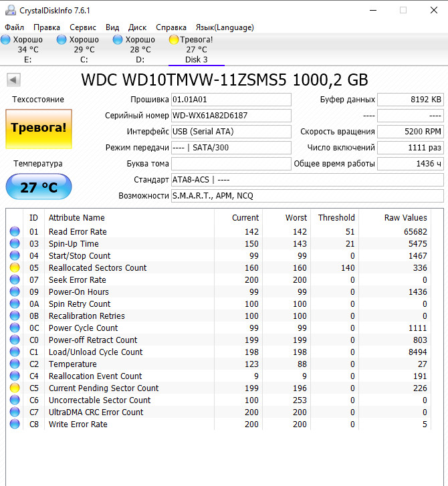Select the Write Error Rate attribute name
This screenshot has width=448, height=486.
[x=78, y=424]
